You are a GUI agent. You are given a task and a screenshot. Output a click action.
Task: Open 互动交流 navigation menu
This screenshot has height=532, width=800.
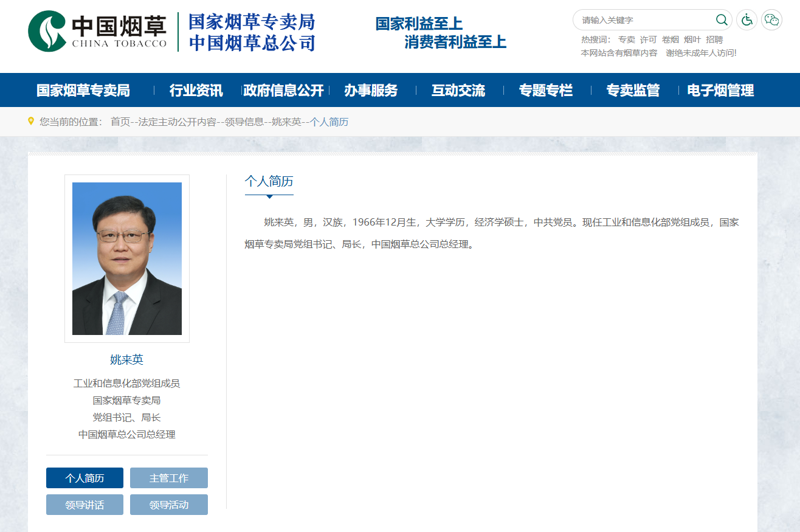click(x=458, y=91)
